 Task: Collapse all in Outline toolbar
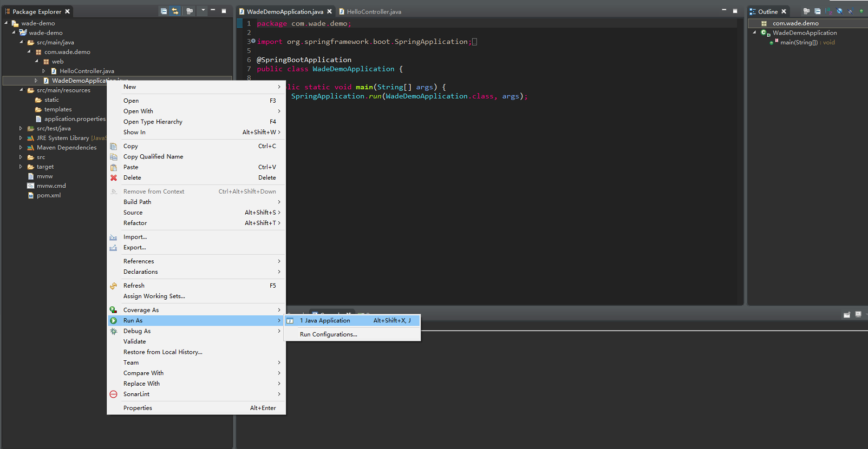coord(818,11)
